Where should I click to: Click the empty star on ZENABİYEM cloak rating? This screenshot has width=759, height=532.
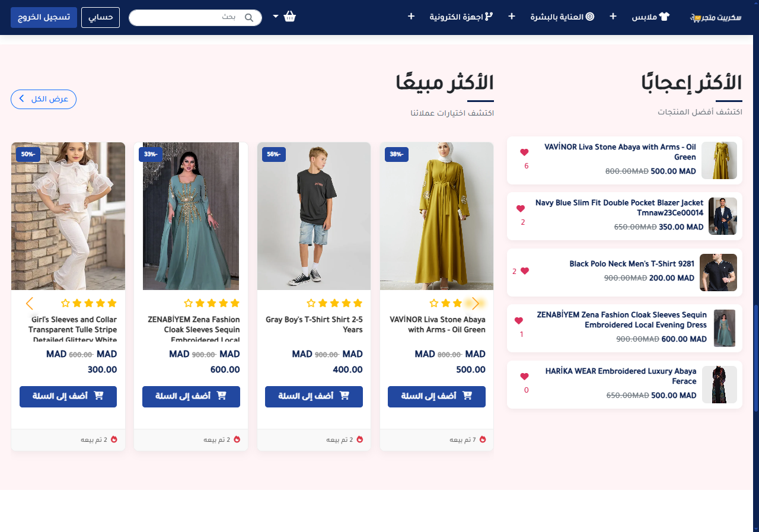(189, 304)
